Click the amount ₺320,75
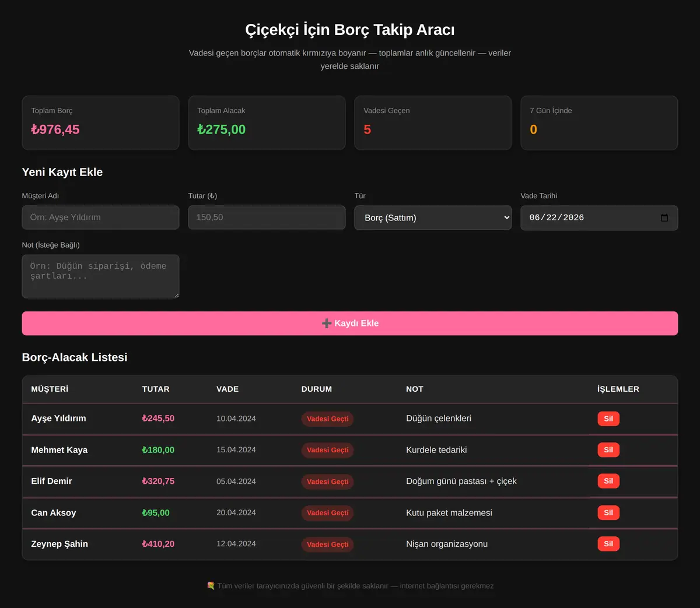Screen dimensions: 700x608 point(158,481)
